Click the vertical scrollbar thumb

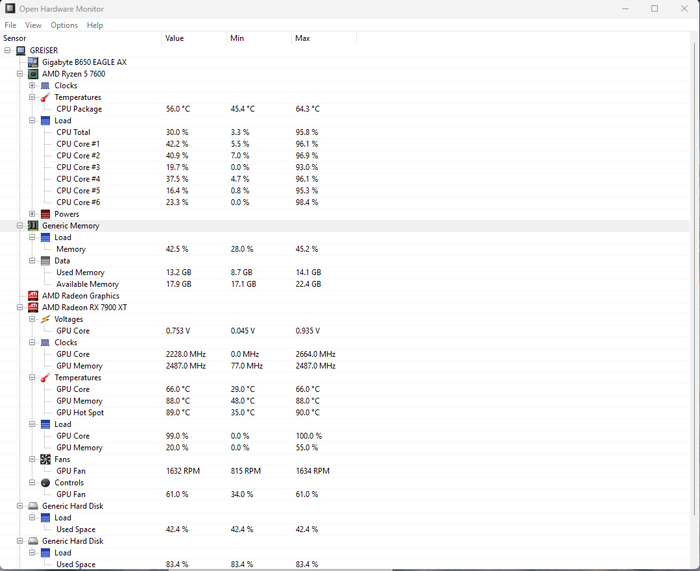pos(696,279)
